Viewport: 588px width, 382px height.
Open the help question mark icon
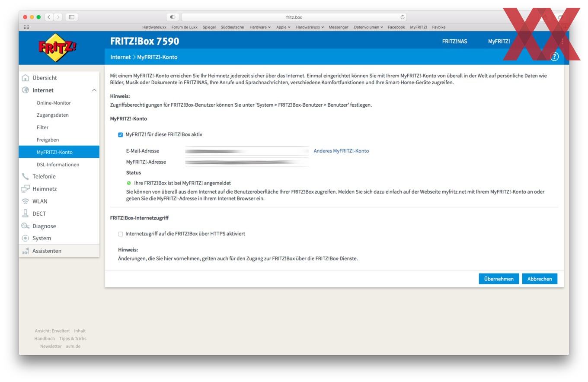pyautogui.click(x=554, y=57)
